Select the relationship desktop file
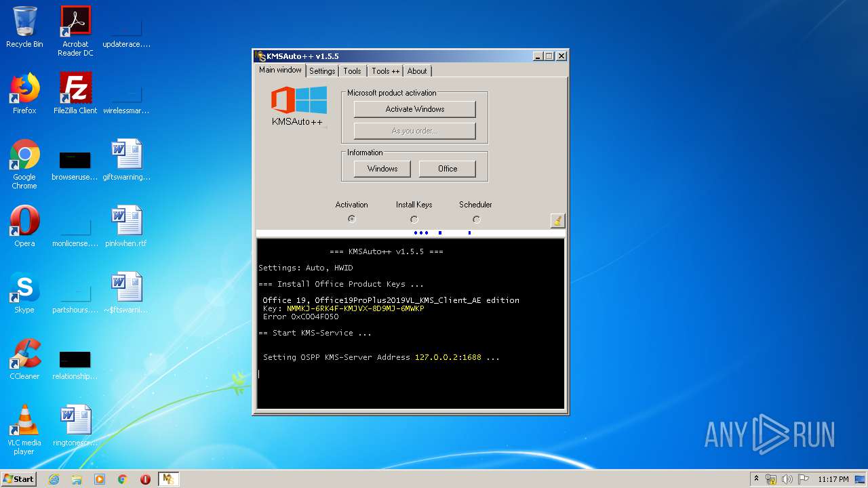The height and width of the screenshot is (488, 868). [x=75, y=363]
